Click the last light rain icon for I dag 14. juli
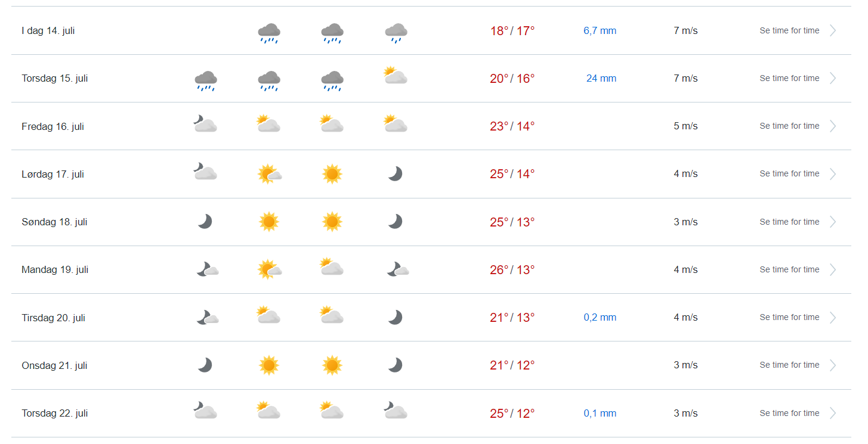The width and height of the screenshot is (868, 444). [396, 33]
